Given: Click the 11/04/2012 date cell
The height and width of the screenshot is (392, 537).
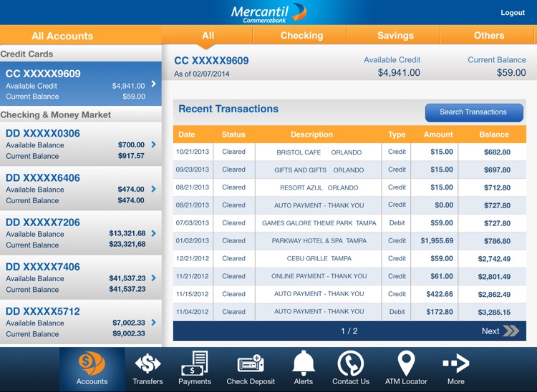Looking at the screenshot, I should 192,312.
